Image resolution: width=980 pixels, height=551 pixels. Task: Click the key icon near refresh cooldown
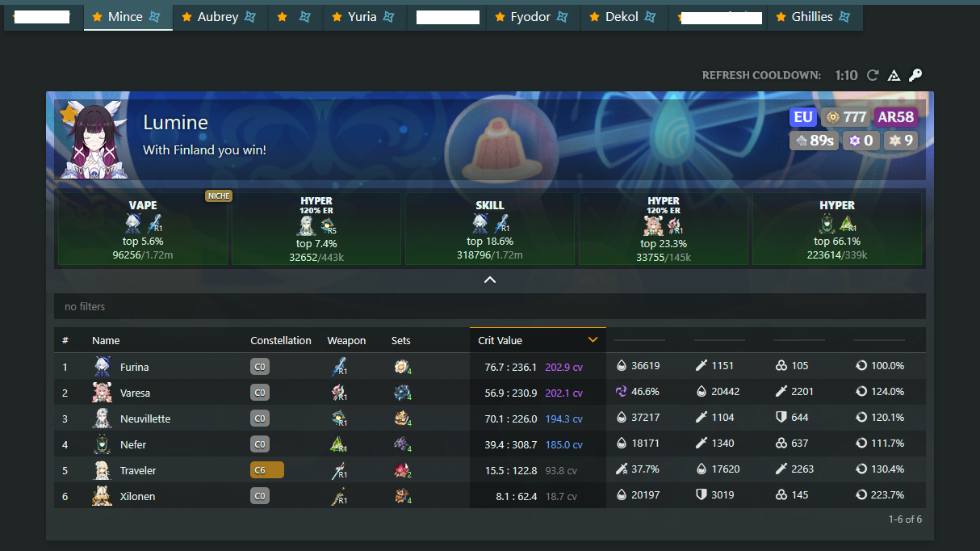point(915,75)
